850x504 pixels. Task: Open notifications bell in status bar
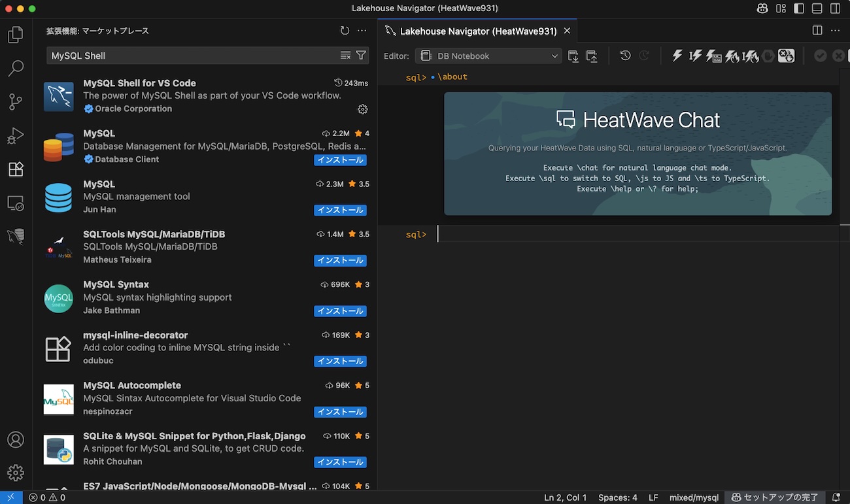coord(836,497)
